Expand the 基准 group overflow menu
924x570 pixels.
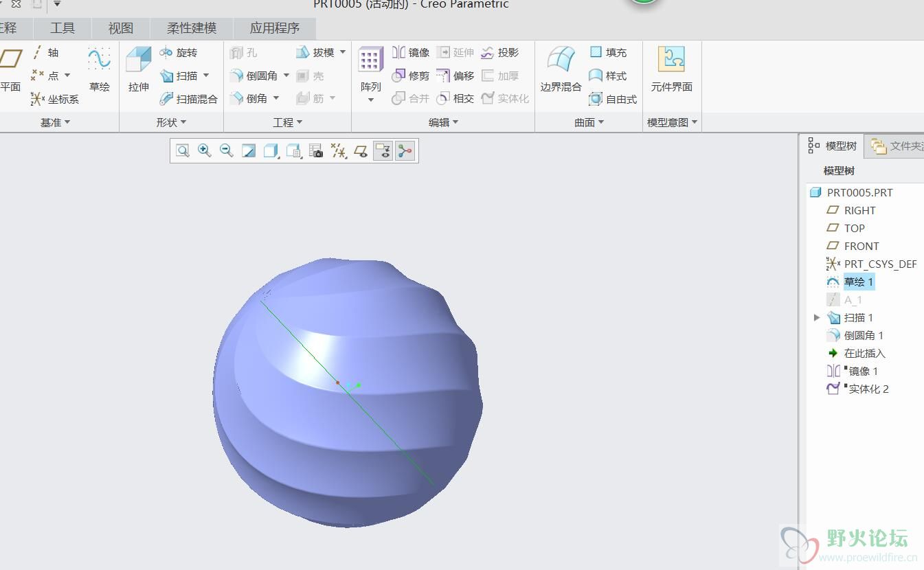tap(56, 122)
